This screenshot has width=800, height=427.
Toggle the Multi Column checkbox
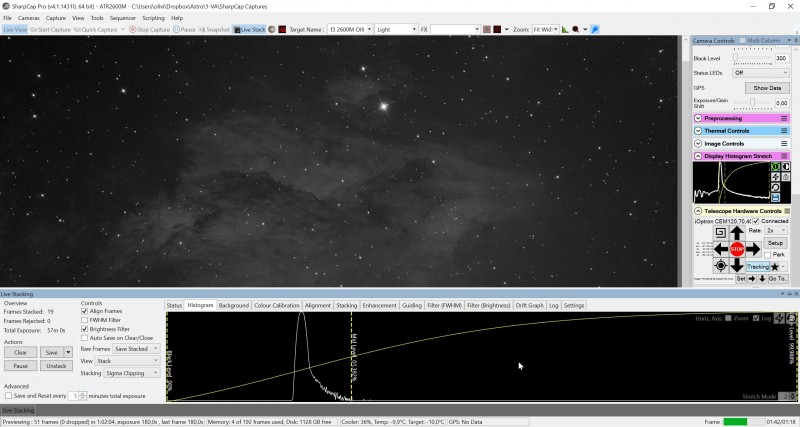(741, 40)
